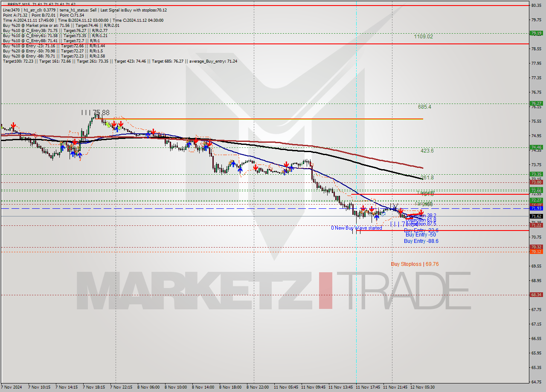Viewport: 546px width, 392px height.
Task: Click the green 74.46 price tag
Action: tap(536, 147)
